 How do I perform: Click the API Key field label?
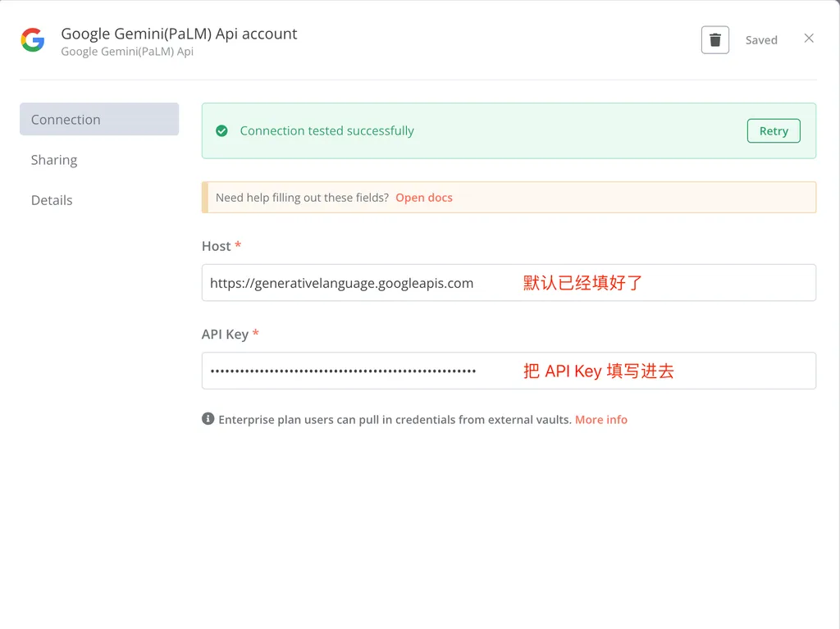pos(225,335)
